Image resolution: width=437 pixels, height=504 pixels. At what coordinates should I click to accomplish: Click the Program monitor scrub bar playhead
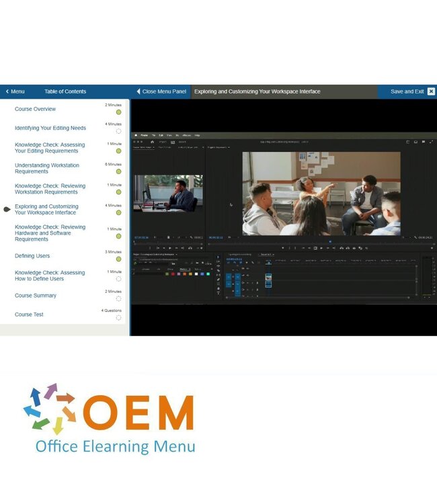(x=330, y=242)
